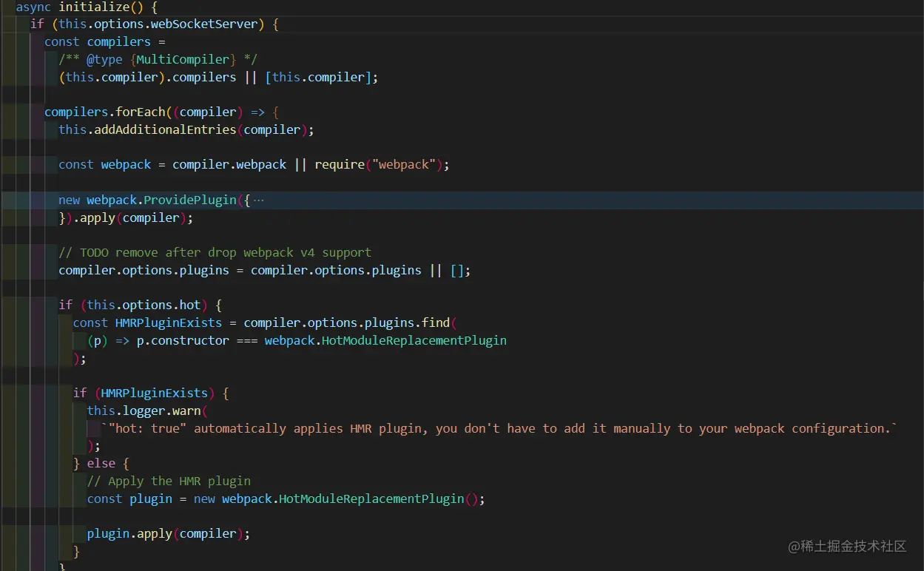Click 'this.logger.warn(' call
Image resolution: width=924 pixels, height=571 pixels.
(147, 411)
